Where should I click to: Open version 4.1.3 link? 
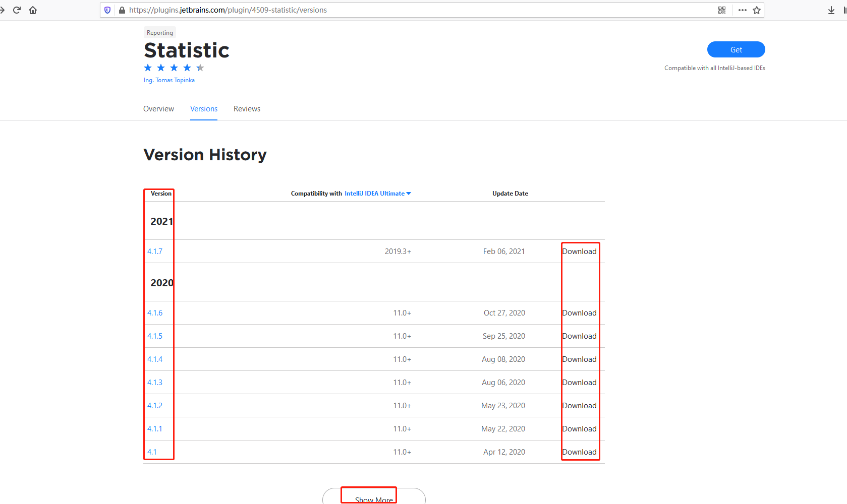(x=155, y=383)
